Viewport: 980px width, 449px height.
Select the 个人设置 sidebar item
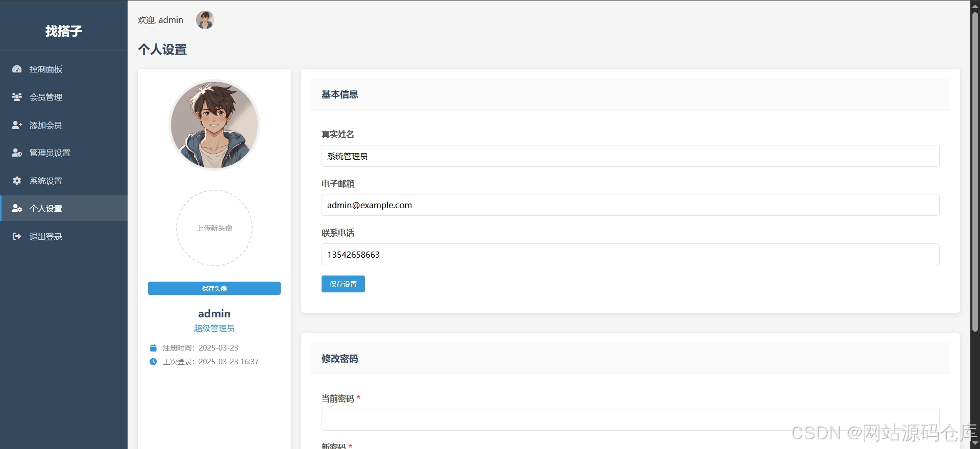(64, 208)
